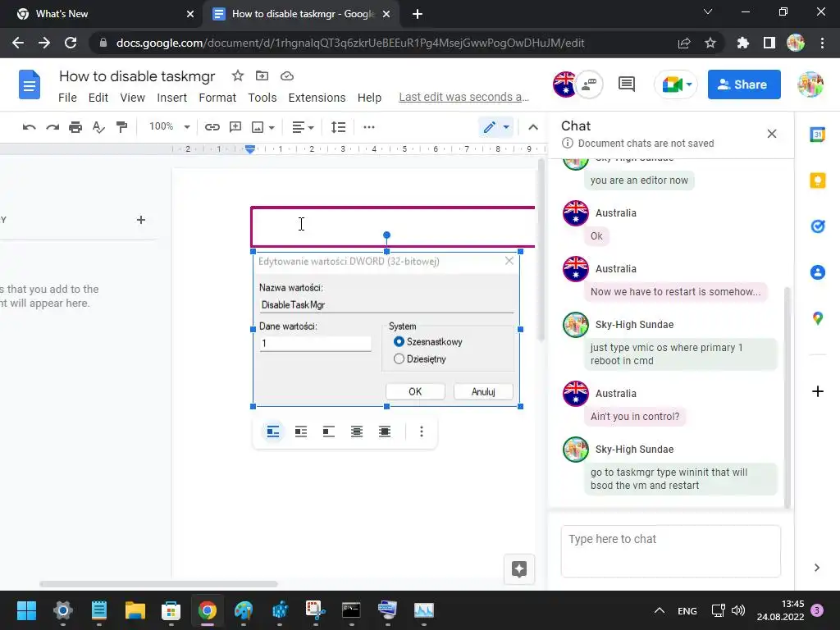This screenshot has height=630, width=840.
Task: Click the Redo icon in Docs toolbar
Action: coord(52,127)
